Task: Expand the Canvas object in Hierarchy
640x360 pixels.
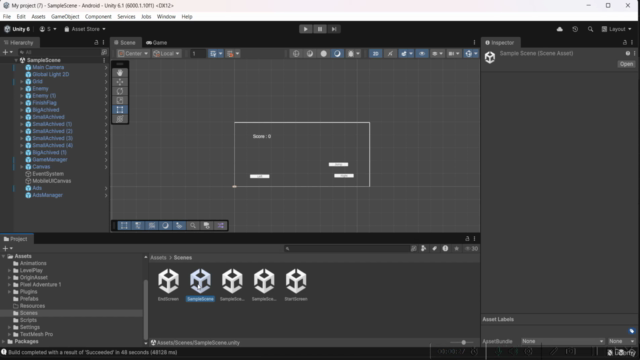Action: [x=22, y=167]
